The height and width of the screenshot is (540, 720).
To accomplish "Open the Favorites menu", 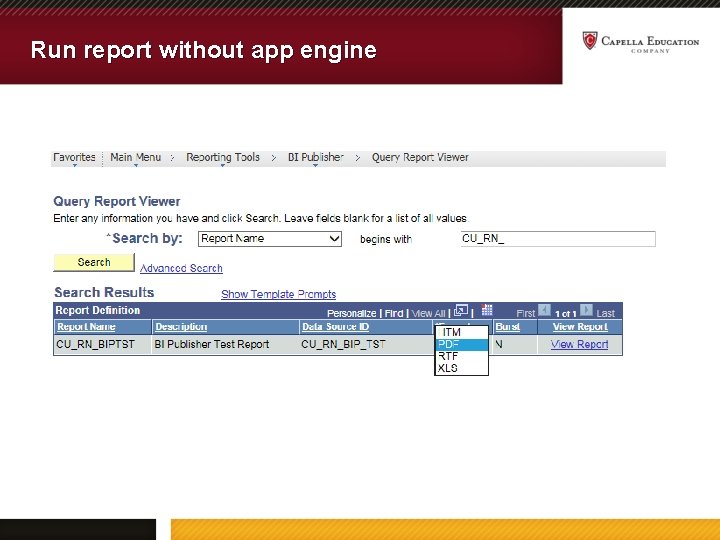I will pyautogui.click(x=74, y=158).
